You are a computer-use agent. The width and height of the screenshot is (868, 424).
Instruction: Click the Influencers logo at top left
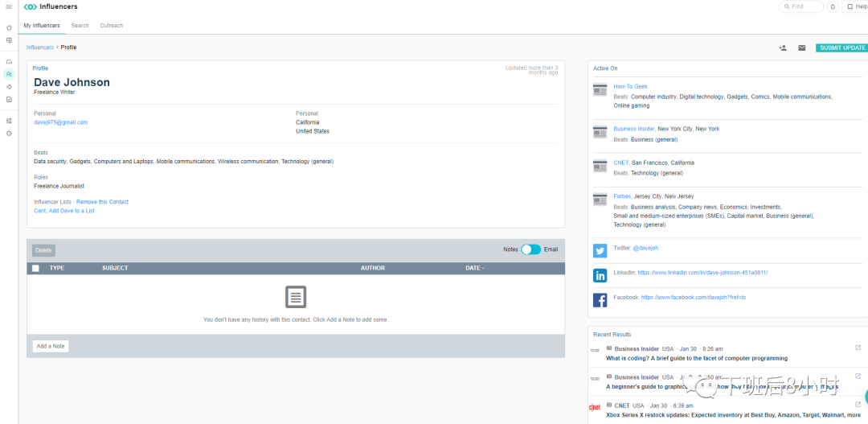pyautogui.click(x=51, y=6)
